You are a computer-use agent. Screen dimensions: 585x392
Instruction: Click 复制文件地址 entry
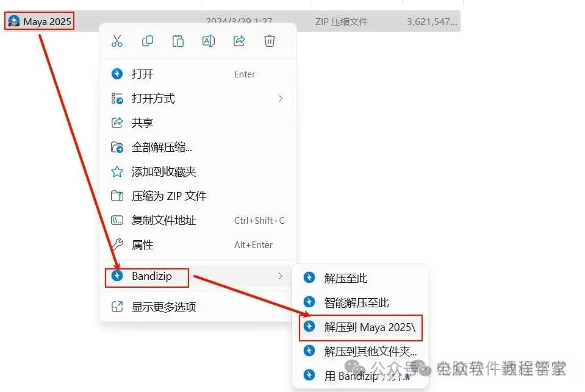198,221
